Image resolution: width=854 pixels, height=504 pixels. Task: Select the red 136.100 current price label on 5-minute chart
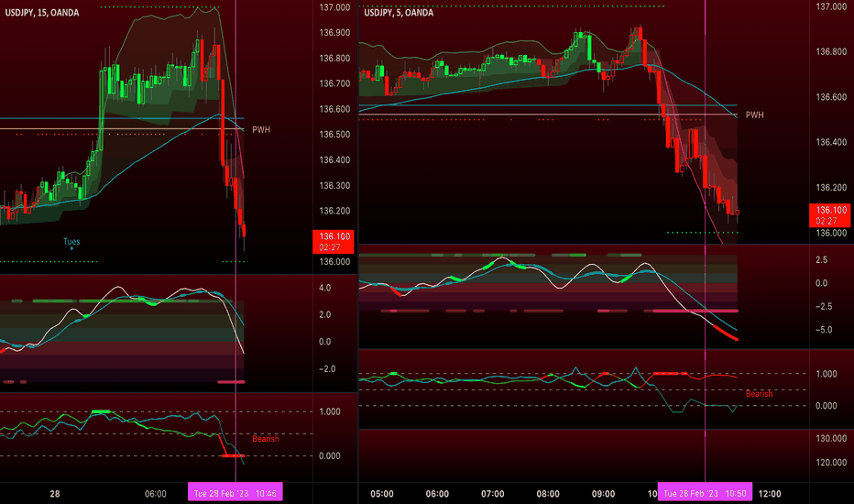pyautogui.click(x=830, y=215)
